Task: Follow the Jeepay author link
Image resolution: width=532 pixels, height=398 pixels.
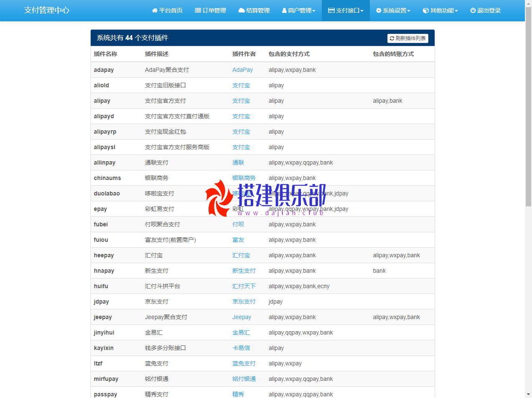Action: (x=242, y=317)
